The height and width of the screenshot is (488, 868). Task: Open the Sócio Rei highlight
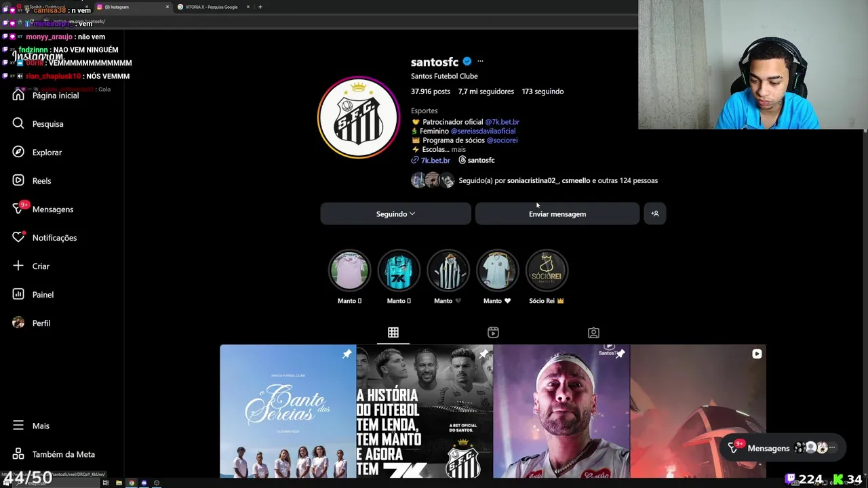(x=547, y=270)
